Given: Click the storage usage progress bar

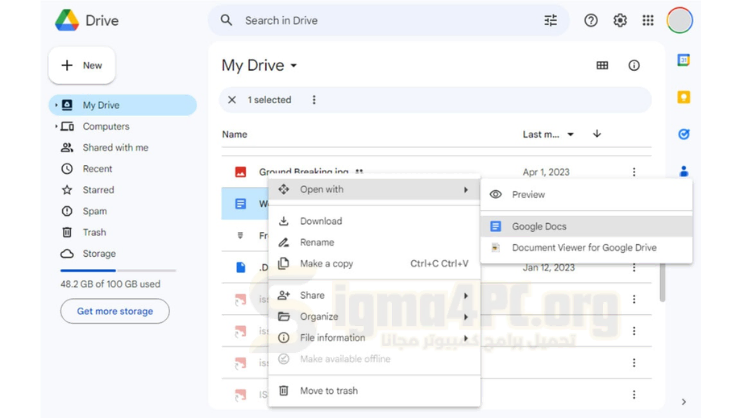Looking at the screenshot, I should [118, 271].
